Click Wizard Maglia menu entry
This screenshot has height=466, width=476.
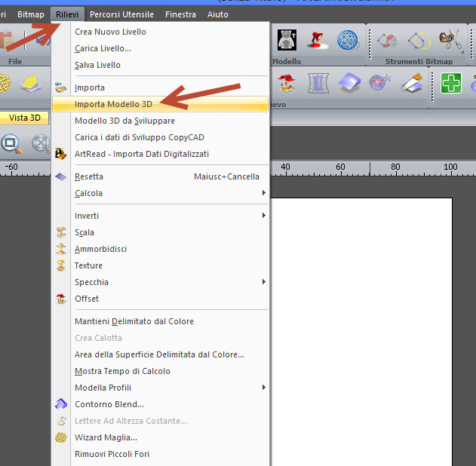[x=106, y=437]
